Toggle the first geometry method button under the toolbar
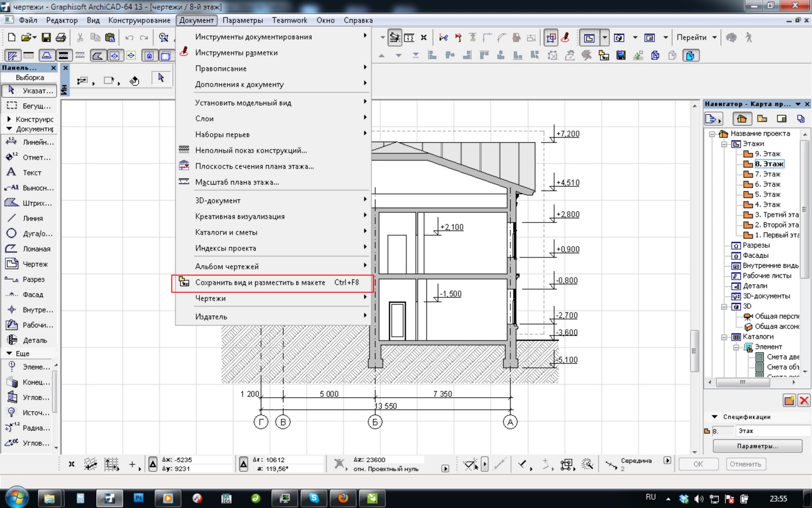812x508 pixels. (82, 81)
